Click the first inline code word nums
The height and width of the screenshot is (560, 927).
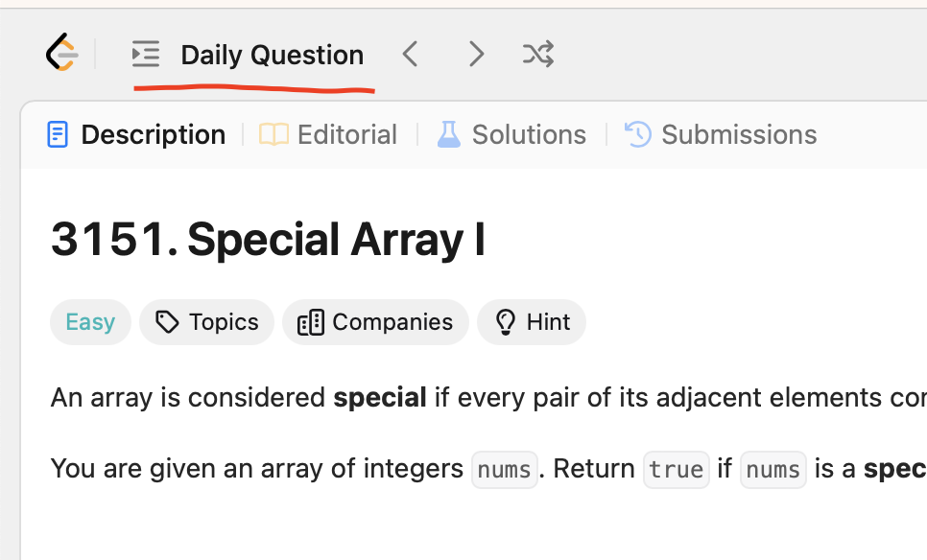click(504, 469)
